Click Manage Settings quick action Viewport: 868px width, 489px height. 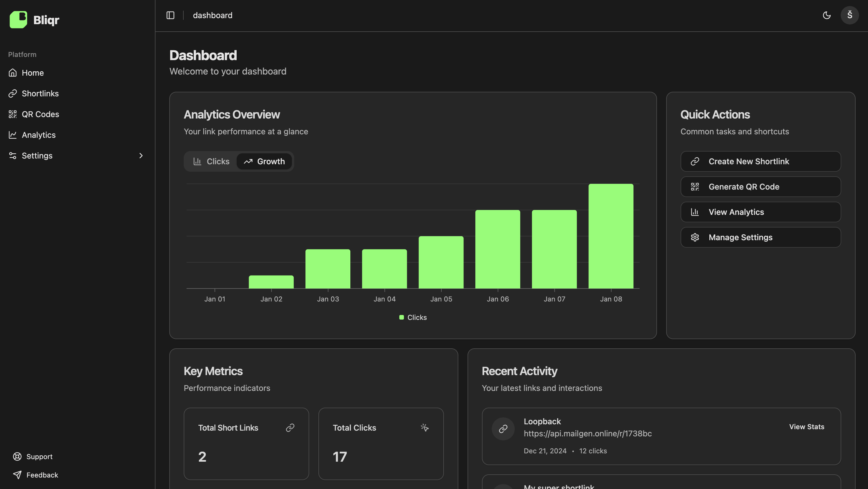(761, 237)
